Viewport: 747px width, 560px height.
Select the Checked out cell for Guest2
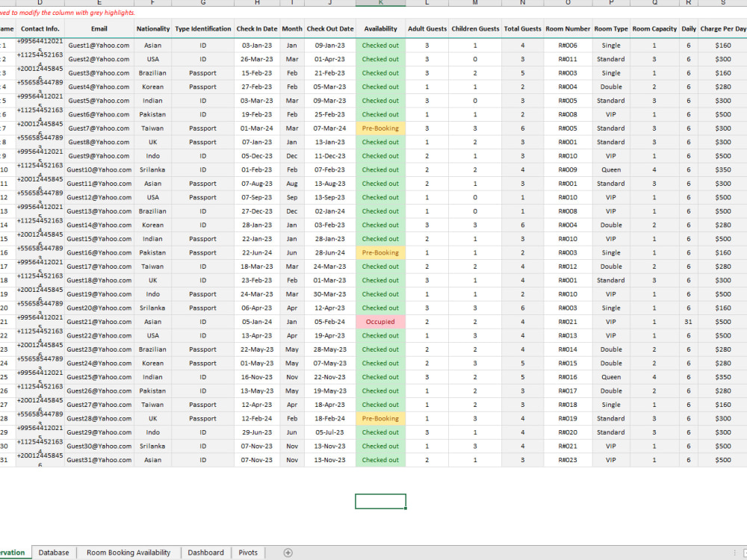380,59
